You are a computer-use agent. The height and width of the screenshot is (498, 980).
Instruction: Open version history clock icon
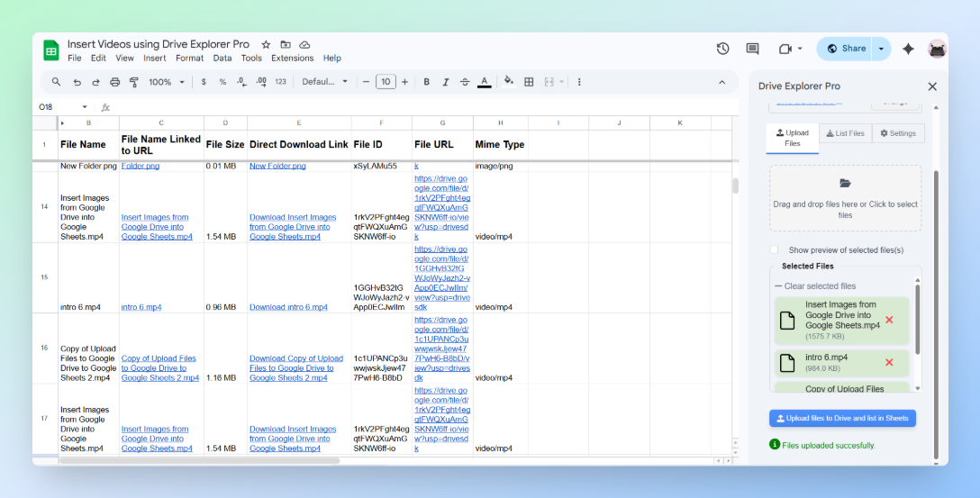click(x=722, y=49)
